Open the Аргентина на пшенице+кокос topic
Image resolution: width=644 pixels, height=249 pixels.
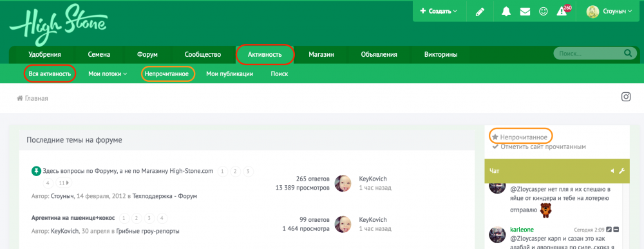point(73,218)
